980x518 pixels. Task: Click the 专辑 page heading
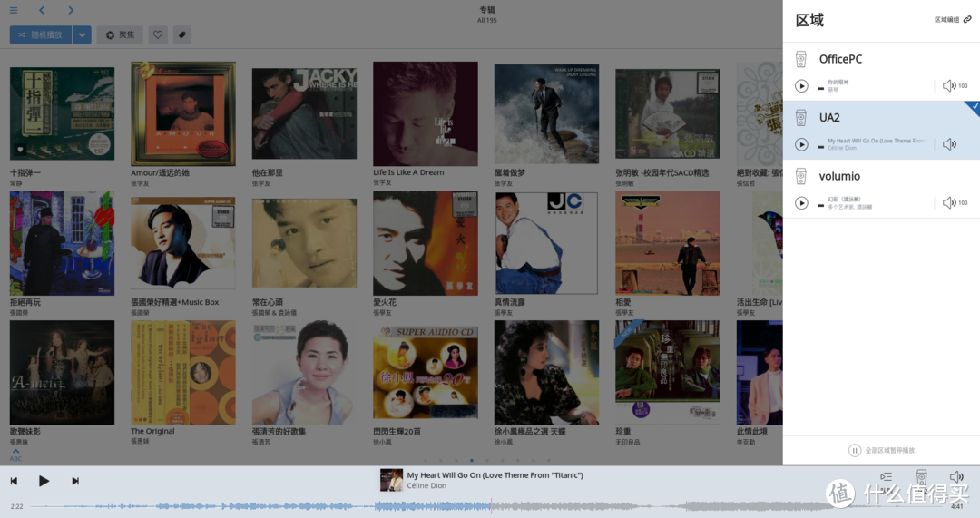[x=487, y=9]
